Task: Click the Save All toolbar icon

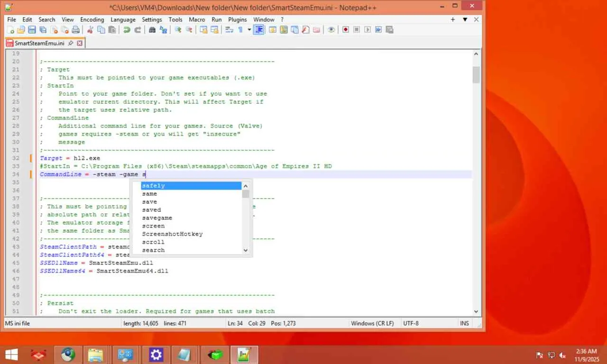Action: [43, 29]
